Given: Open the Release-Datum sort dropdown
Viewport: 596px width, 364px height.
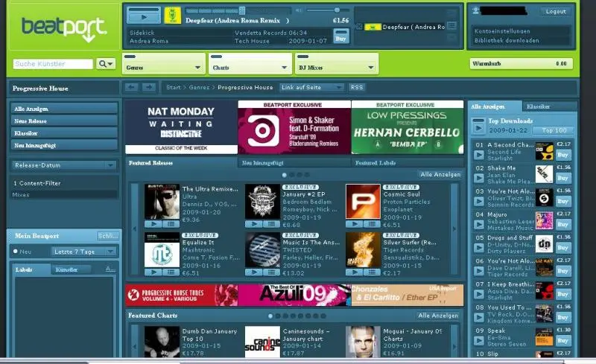Looking at the screenshot, I should point(63,165).
